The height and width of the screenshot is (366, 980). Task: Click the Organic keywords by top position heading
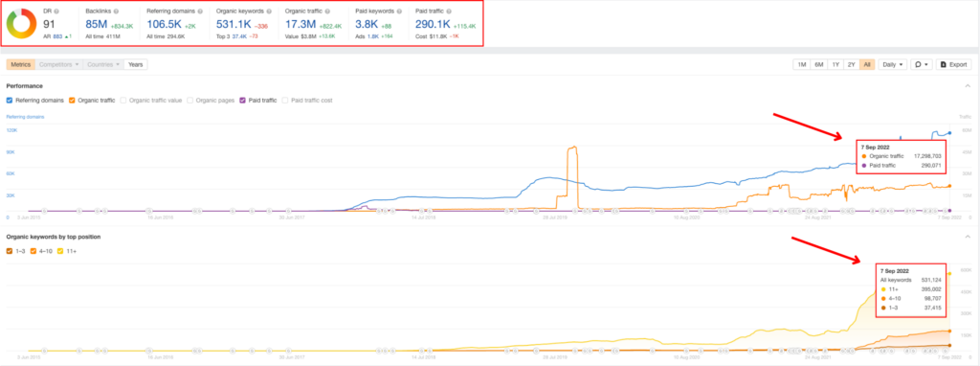pos(54,237)
